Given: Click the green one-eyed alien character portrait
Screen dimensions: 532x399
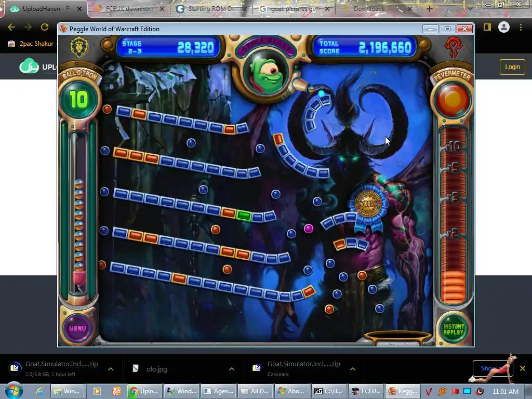Looking at the screenshot, I should click(266, 75).
